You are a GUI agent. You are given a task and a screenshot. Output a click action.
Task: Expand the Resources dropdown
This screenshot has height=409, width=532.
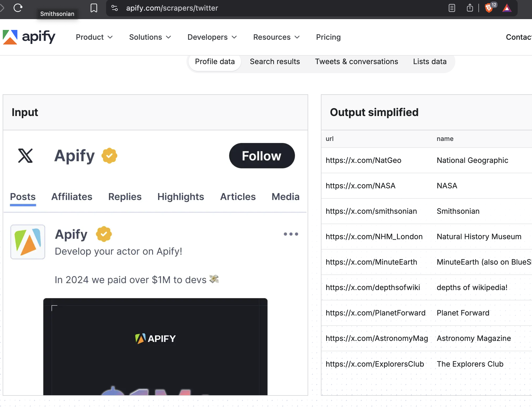pos(276,37)
